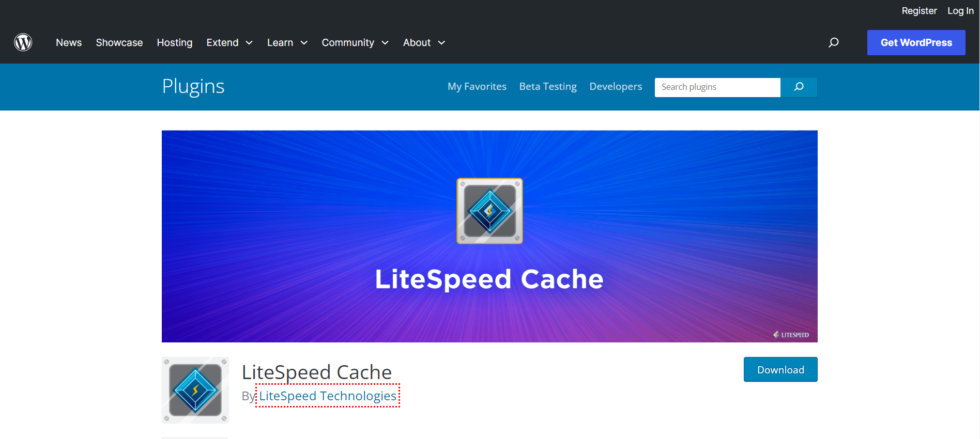This screenshot has width=980, height=439.
Task: Expand the About dropdown menu
Action: click(424, 42)
